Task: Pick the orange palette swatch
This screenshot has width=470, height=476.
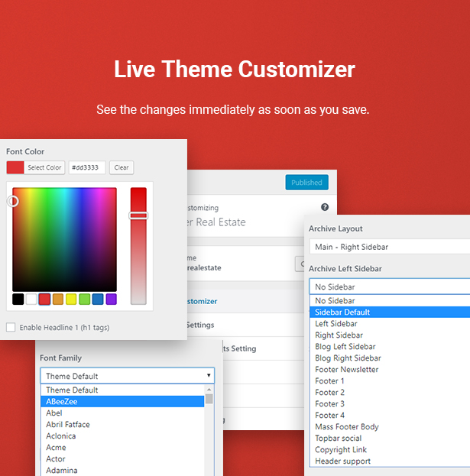Action: [57, 299]
